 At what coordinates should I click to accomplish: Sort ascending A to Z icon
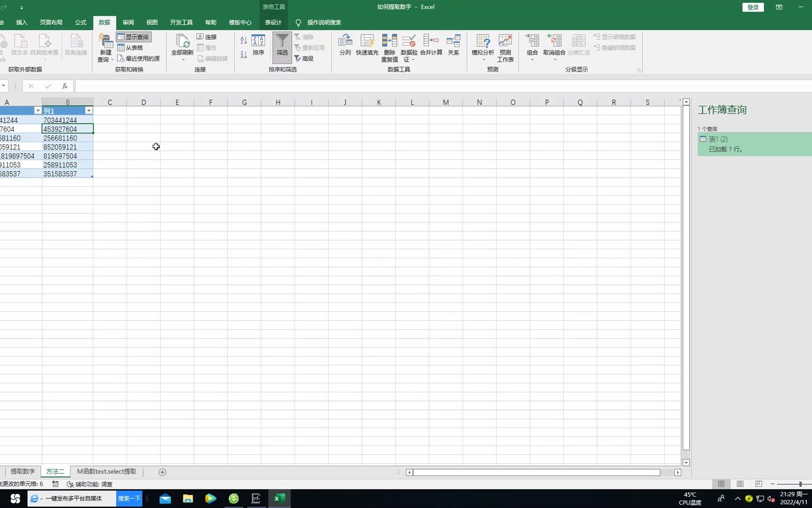(244, 41)
